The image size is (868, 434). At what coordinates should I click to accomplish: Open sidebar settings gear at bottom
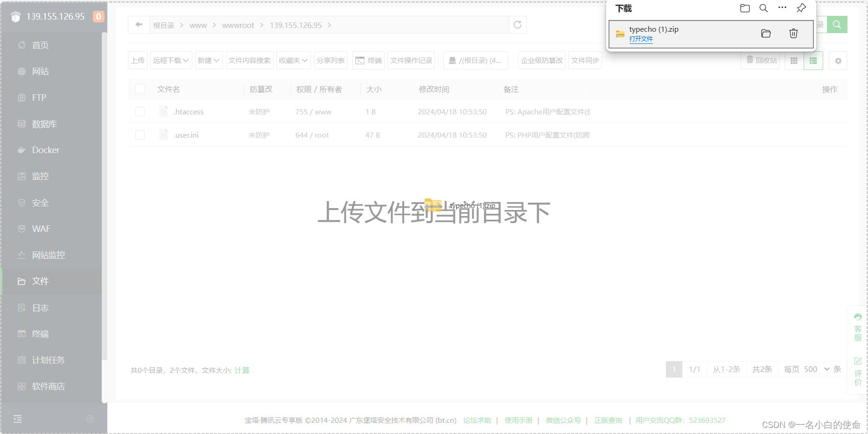pos(90,419)
